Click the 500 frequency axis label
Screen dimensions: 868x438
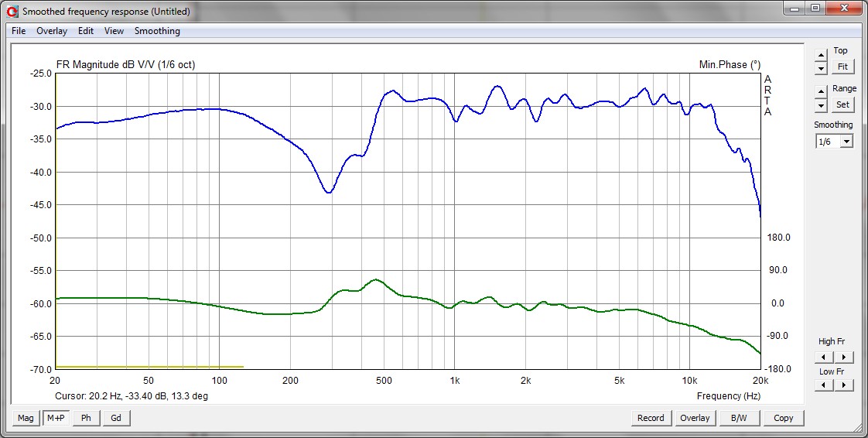point(384,381)
